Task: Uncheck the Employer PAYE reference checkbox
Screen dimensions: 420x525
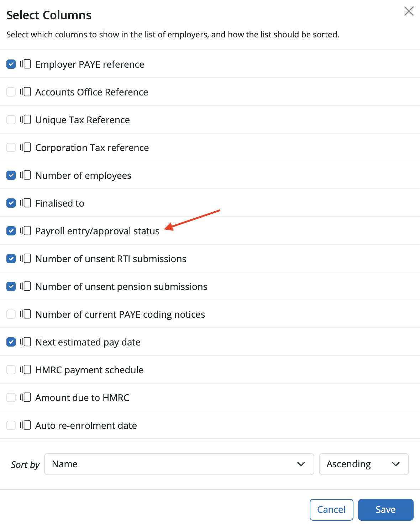Action: pos(11,64)
